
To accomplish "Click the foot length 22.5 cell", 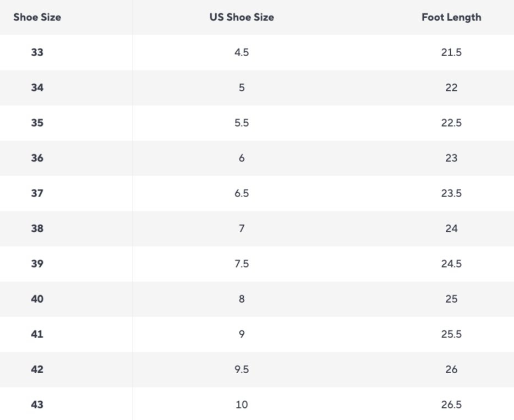I will pyautogui.click(x=451, y=123).
